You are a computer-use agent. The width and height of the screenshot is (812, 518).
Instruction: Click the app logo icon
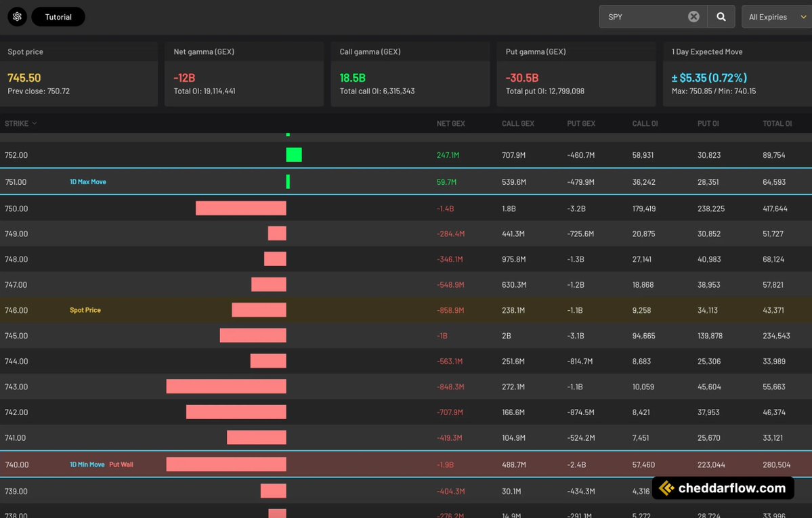tap(17, 16)
